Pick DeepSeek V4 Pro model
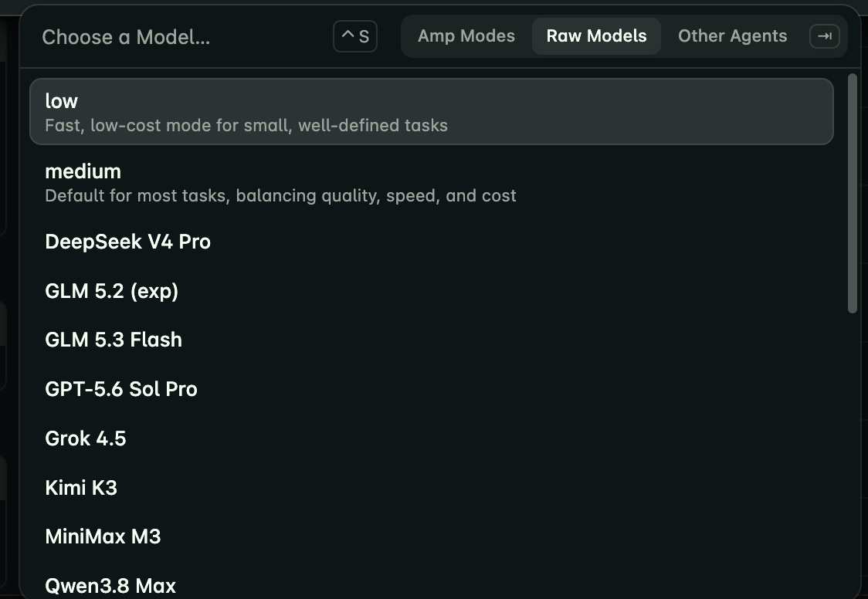Image resolution: width=868 pixels, height=599 pixels. tap(431, 242)
